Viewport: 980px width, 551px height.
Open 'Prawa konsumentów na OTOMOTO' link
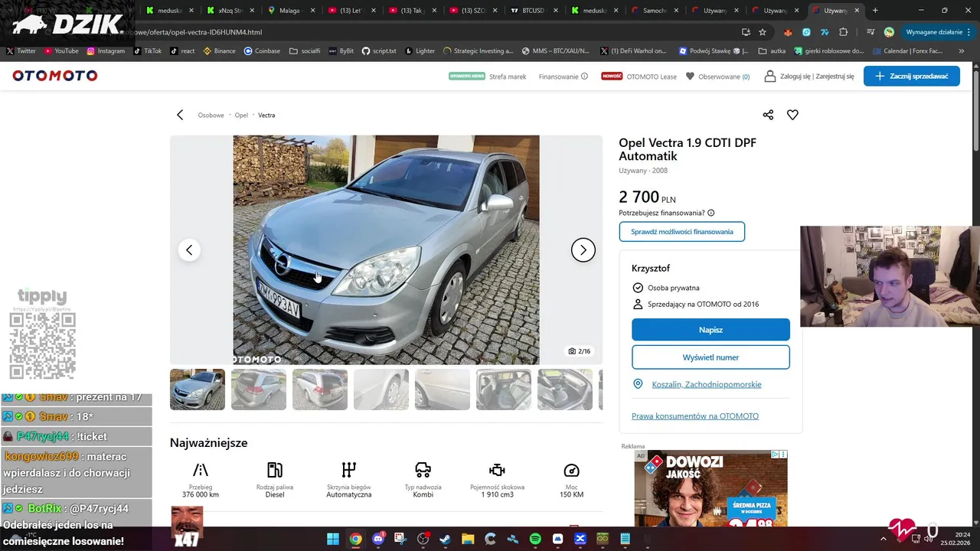pos(695,416)
